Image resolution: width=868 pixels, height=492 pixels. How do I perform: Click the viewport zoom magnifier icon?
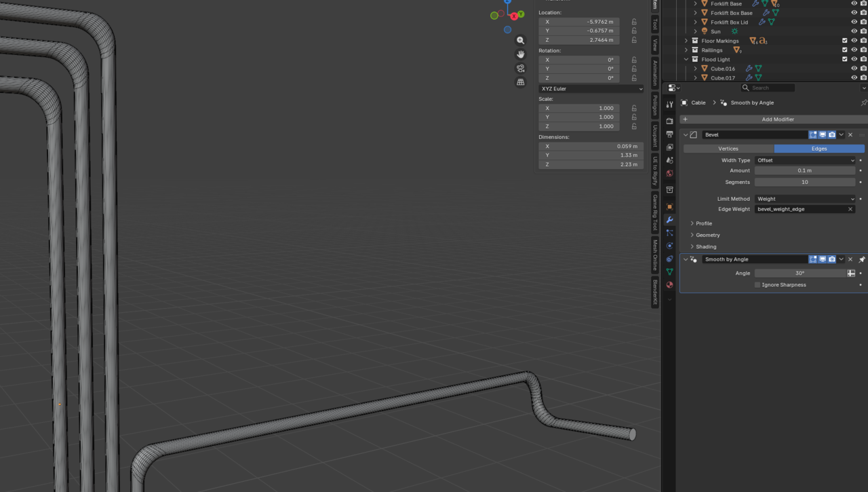click(521, 41)
